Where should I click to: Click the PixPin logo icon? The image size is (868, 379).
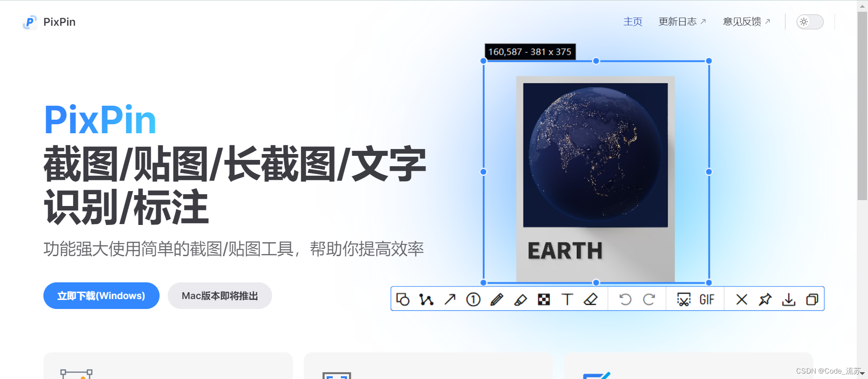coord(30,22)
